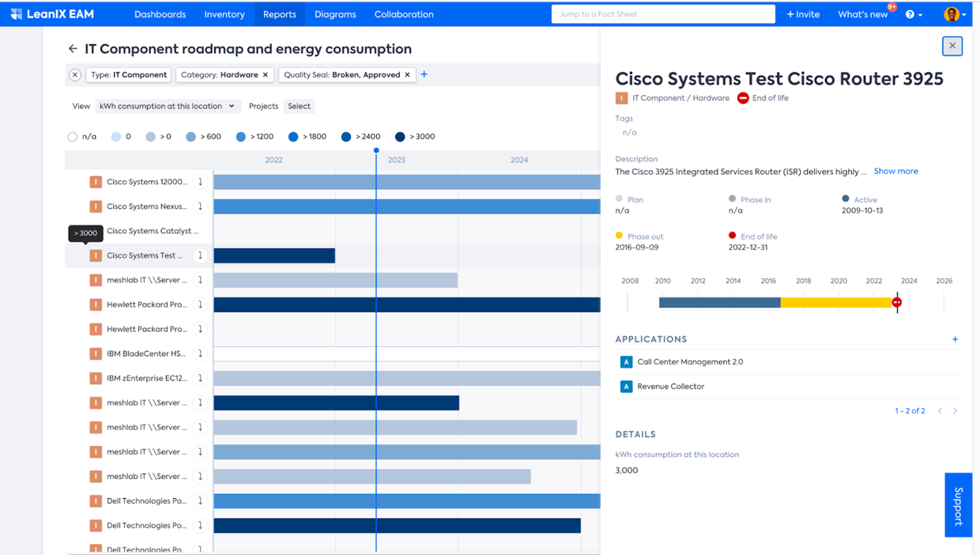980x555 pixels.
Task: Click the End of life status icon
Action: [743, 97]
